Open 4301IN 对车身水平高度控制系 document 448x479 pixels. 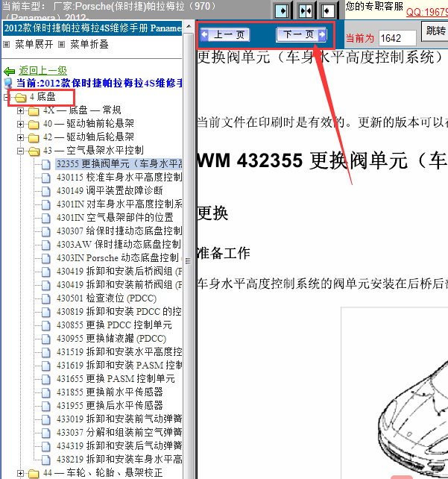(x=119, y=204)
